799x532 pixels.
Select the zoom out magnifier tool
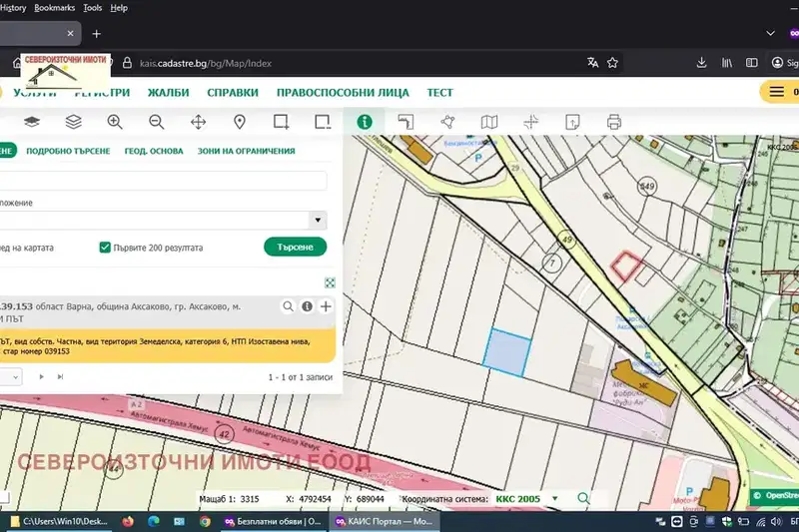pyautogui.click(x=157, y=122)
